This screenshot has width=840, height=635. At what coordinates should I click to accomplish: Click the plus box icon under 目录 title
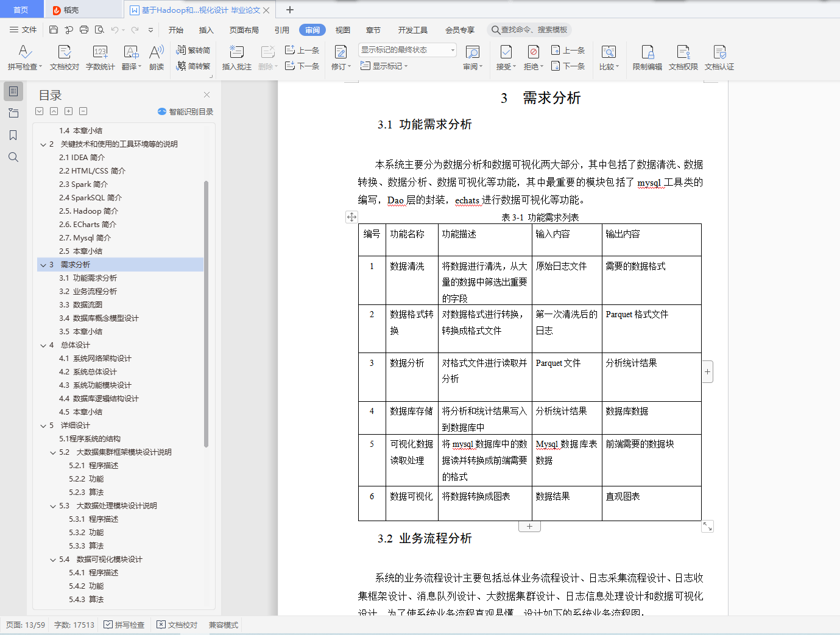click(x=69, y=111)
